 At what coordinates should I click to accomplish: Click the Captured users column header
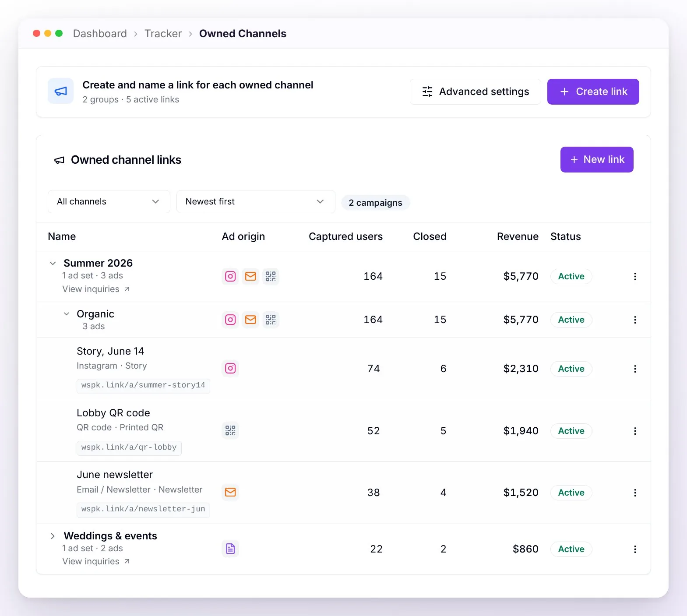coord(345,236)
